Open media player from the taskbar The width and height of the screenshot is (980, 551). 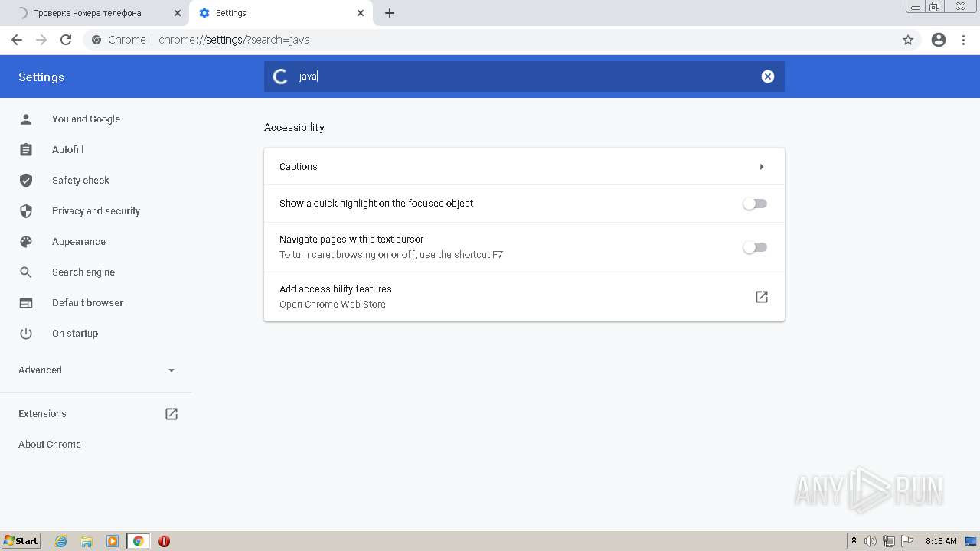[113, 541]
